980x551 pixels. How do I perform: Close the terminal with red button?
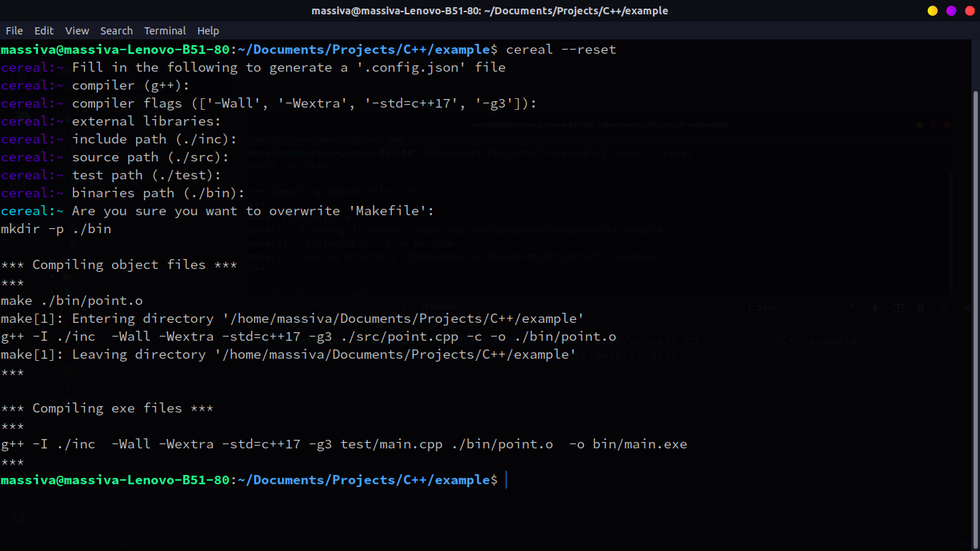click(x=970, y=11)
